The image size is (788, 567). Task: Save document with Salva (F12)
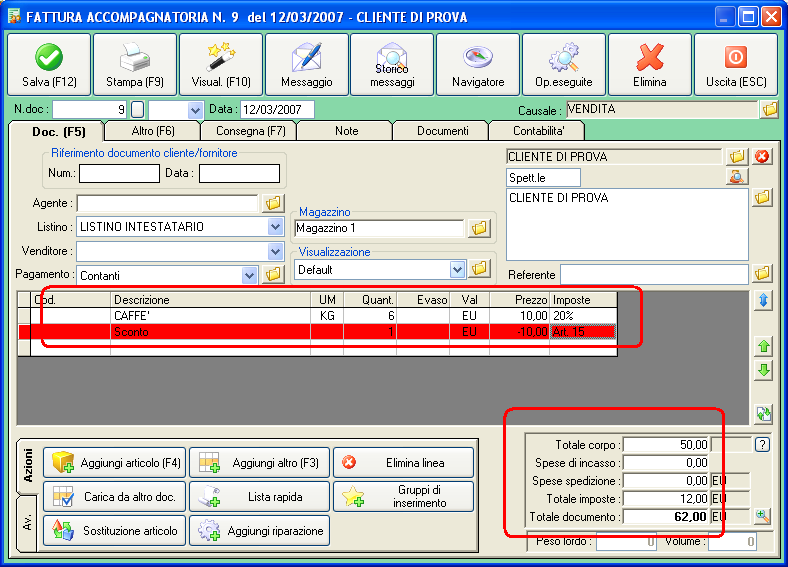point(49,64)
